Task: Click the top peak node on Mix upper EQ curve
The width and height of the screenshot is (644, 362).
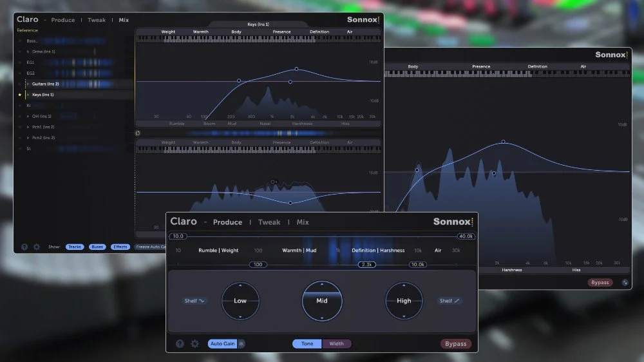Action: pyautogui.click(x=296, y=69)
